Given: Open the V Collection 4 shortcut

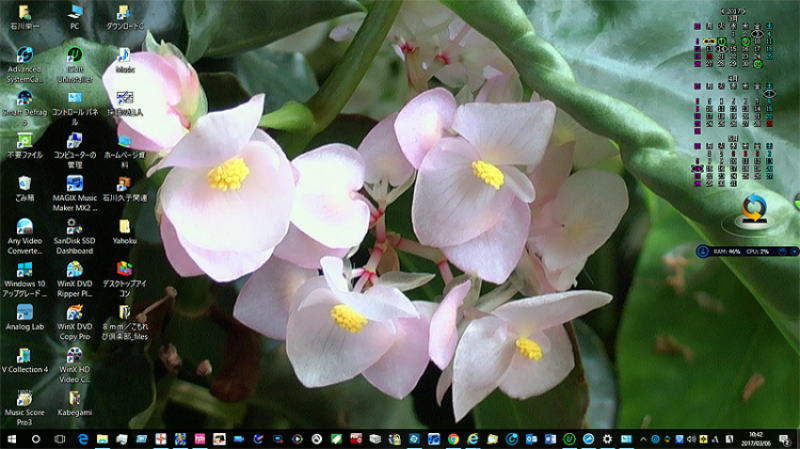Looking at the screenshot, I should [x=24, y=355].
